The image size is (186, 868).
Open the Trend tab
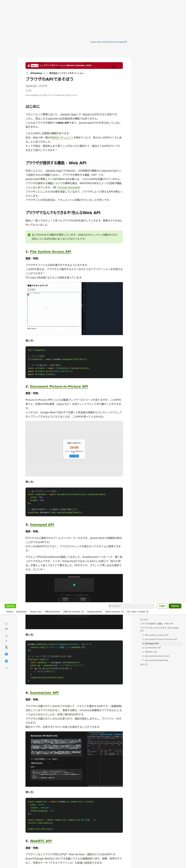point(9,612)
